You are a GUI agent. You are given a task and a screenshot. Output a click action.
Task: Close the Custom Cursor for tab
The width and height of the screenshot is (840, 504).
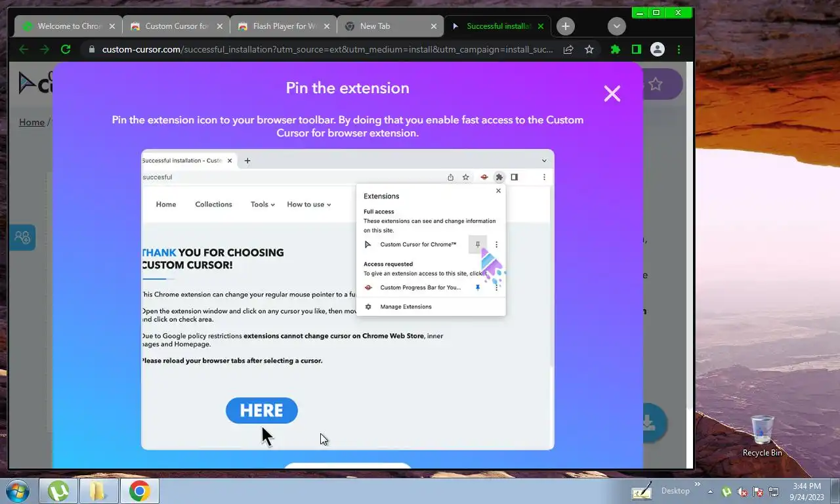click(x=219, y=26)
